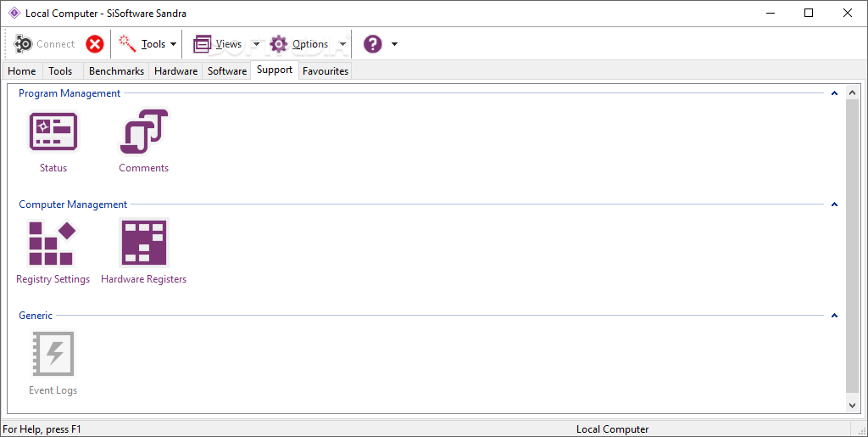Click the Program Management heading
Image resolution: width=868 pixels, height=437 pixels.
[70, 93]
